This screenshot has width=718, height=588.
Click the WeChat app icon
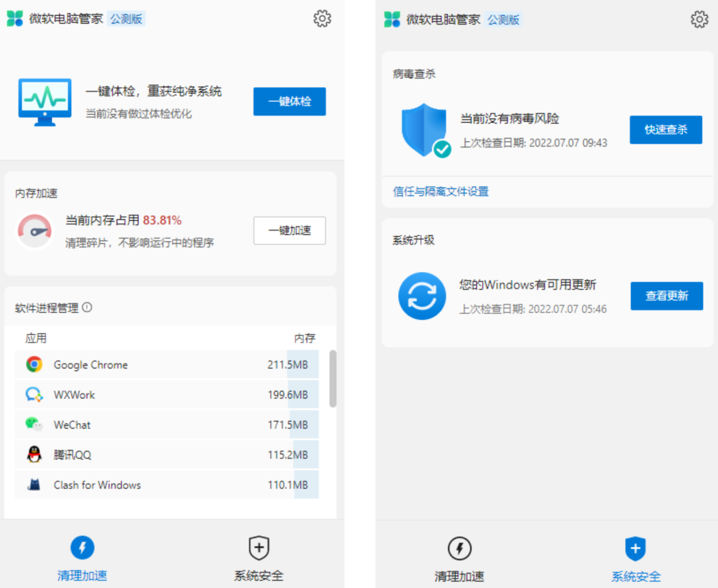click(x=34, y=424)
